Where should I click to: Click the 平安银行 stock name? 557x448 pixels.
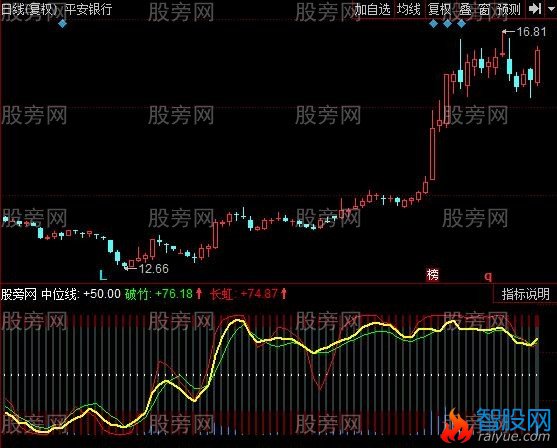[88, 9]
